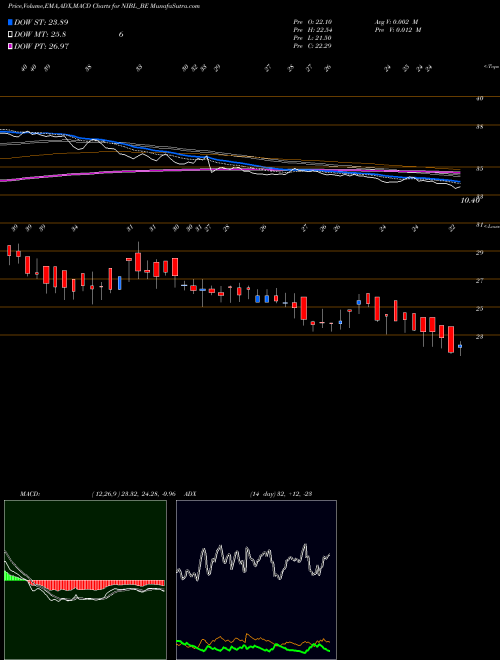Click the 'Pre V: 0.012 M' value
The width and height of the screenshot is (500, 660).
[x=398, y=30]
